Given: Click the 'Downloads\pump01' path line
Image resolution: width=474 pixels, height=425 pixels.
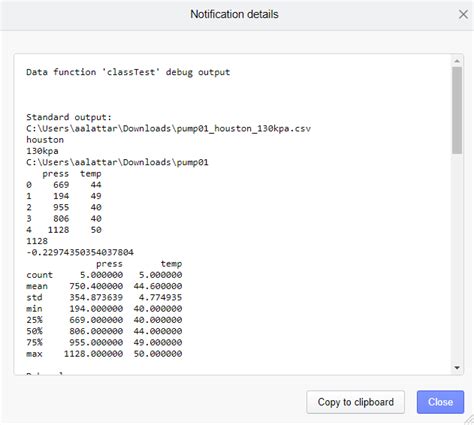Looking at the screenshot, I should pyautogui.click(x=117, y=162).
